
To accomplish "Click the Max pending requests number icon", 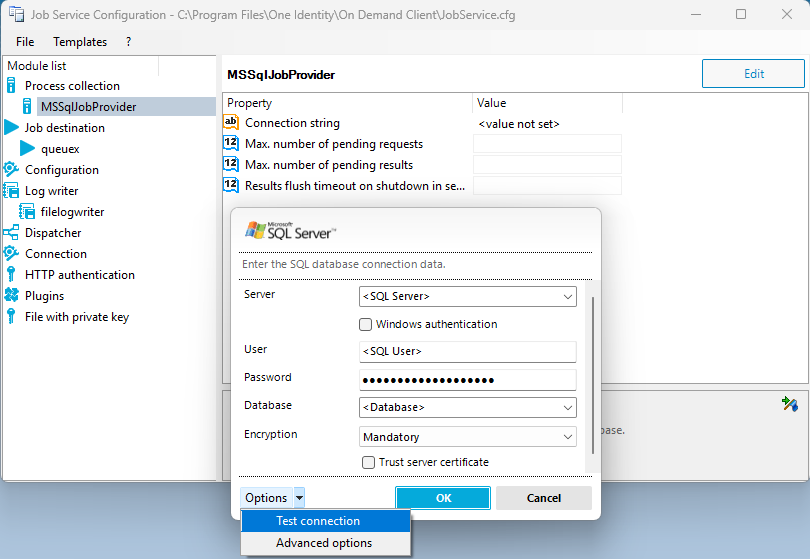I will 230,143.
